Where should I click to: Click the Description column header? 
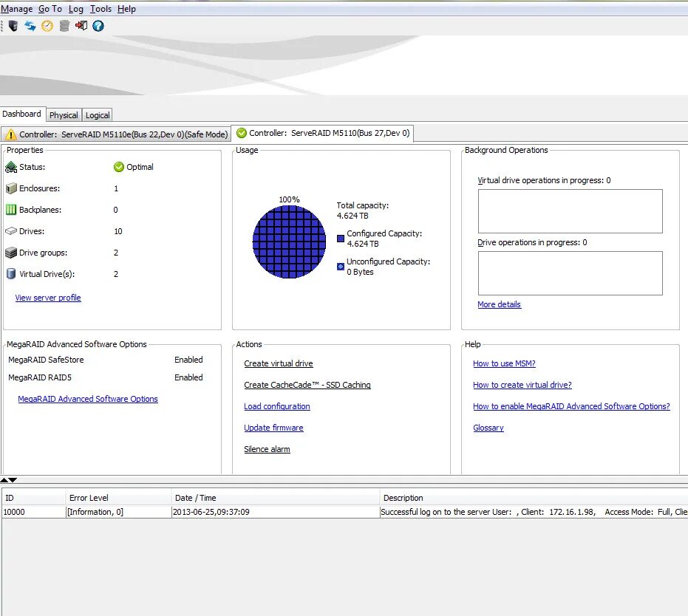click(534, 498)
